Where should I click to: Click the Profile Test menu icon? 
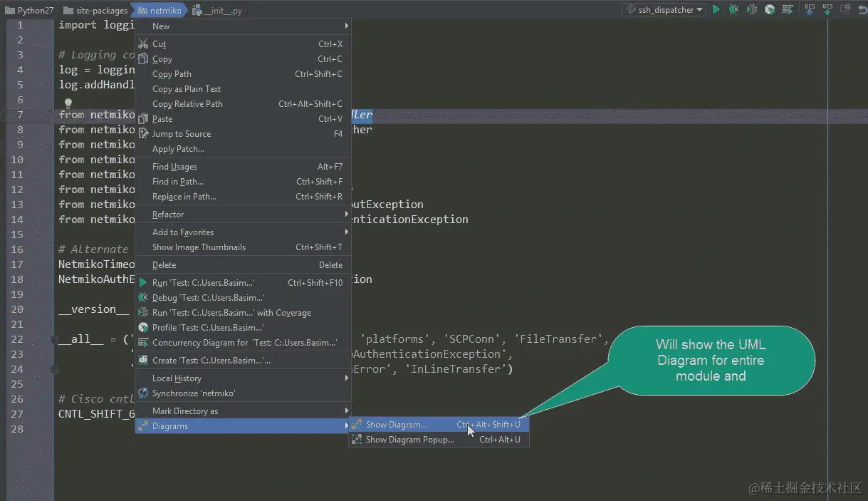[x=143, y=328]
